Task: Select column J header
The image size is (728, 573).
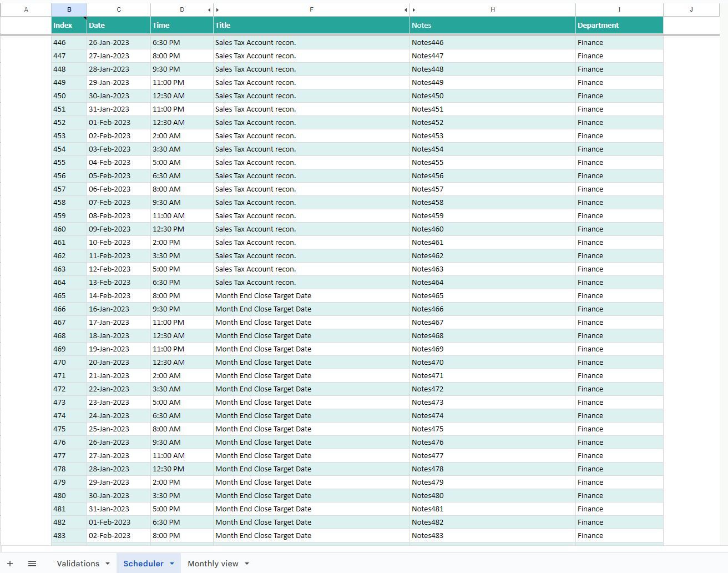Action: [691, 9]
